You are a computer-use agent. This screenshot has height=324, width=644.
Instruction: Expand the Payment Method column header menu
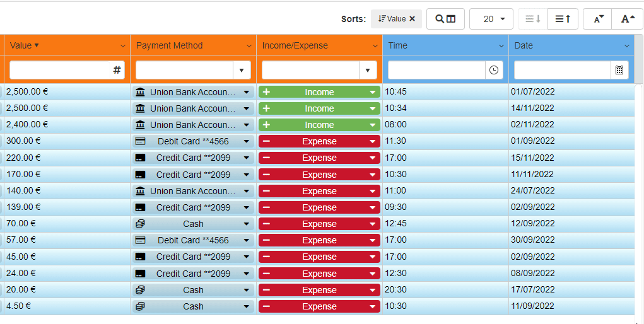pos(249,46)
